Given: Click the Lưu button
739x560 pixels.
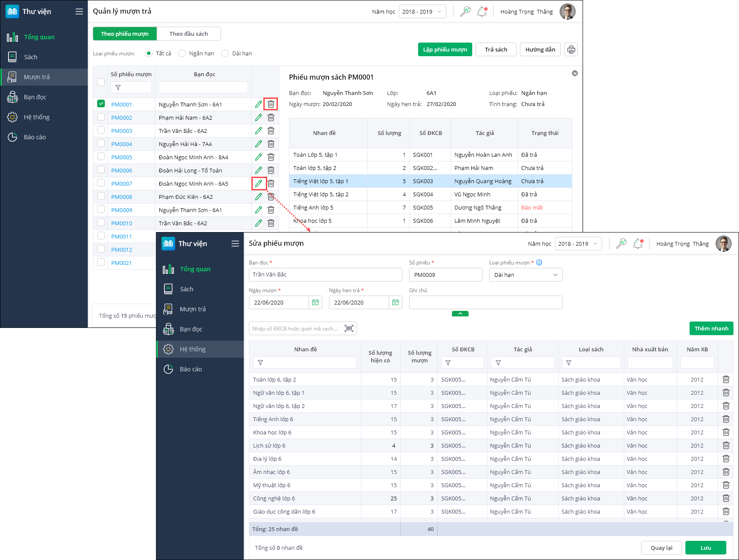Looking at the screenshot, I should coord(706,548).
